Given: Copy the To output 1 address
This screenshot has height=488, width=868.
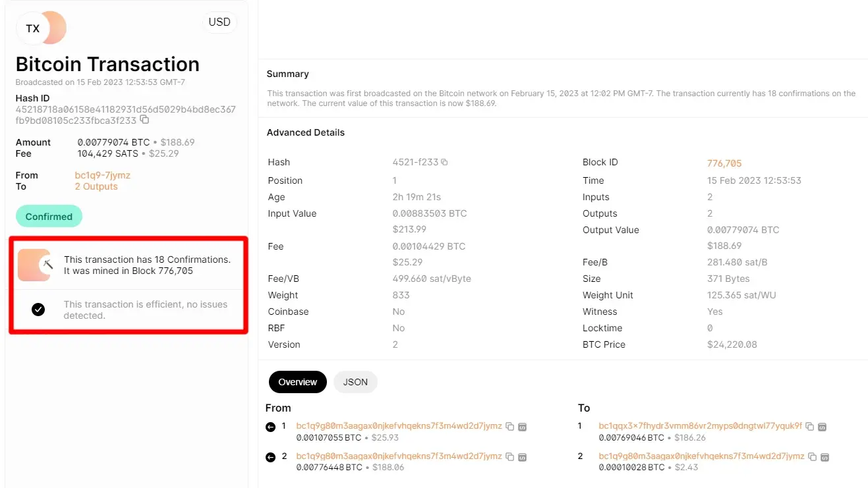Looking at the screenshot, I should click(x=810, y=427).
